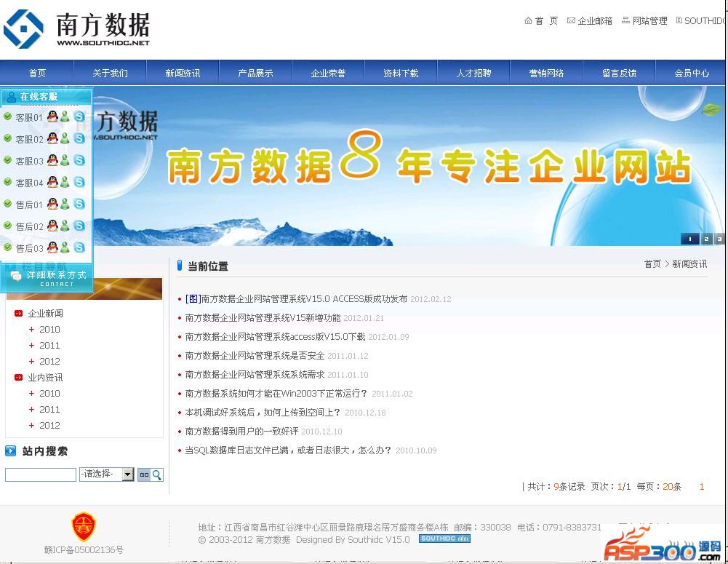This screenshot has height=564, width=728.
Task: Open 留言反馈 navigation item
Action: click(x=619, y=73)
